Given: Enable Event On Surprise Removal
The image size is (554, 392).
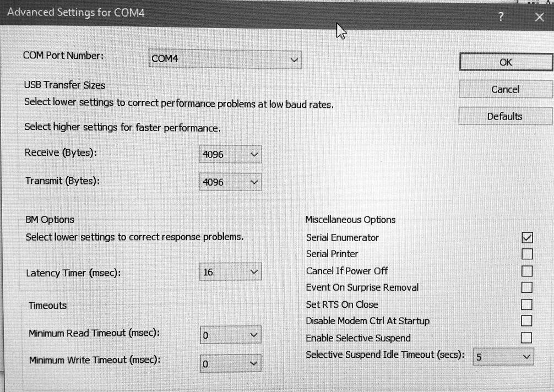Looking at the screenshot, I should click(527, 287).
